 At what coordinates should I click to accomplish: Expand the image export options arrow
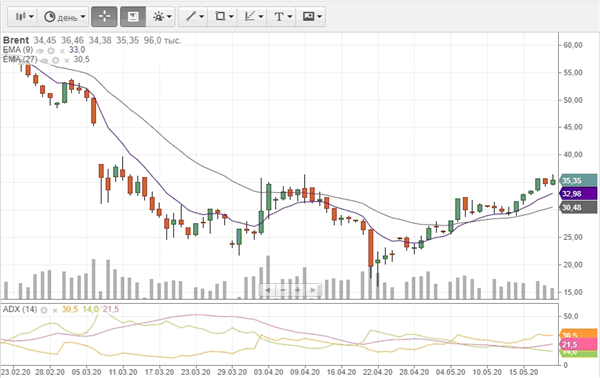point(320,17)
